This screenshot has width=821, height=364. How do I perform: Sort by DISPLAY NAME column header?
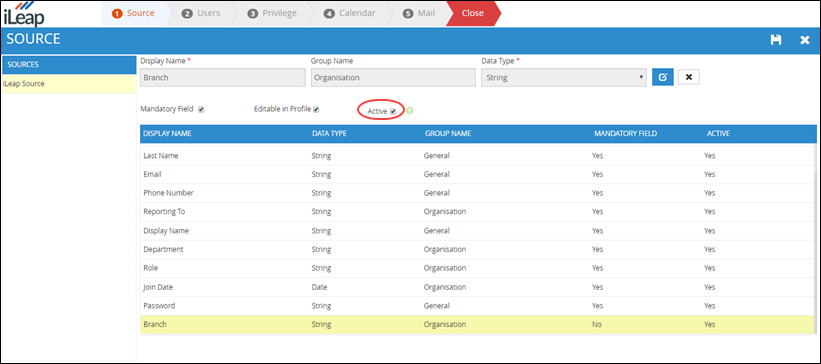167,134
